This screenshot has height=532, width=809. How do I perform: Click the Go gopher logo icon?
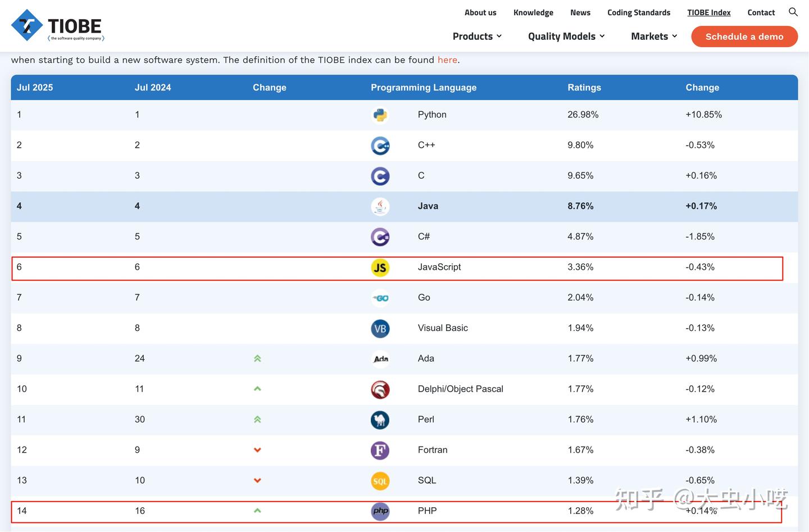click(380, 298)
